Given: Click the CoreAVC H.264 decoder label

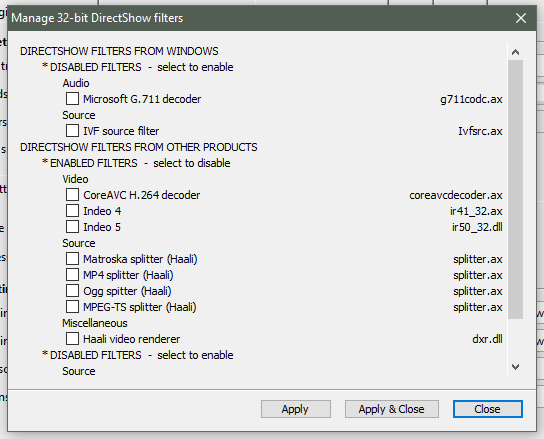Looking at the screenshot, I should [x=142, y=195].
